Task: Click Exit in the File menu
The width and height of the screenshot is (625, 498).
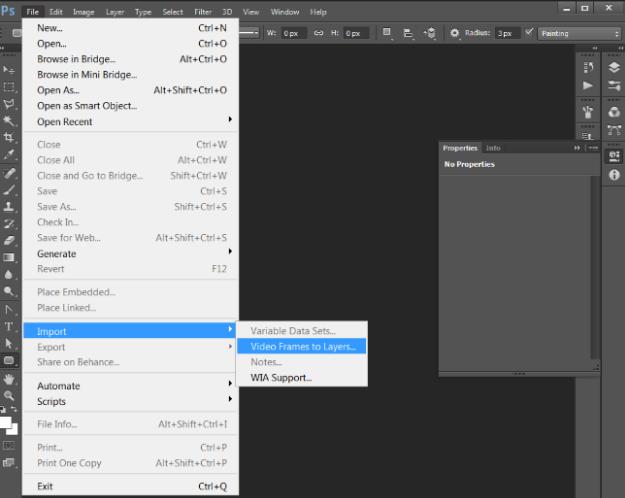Action: pyautogui.click(x=131, y=486)
